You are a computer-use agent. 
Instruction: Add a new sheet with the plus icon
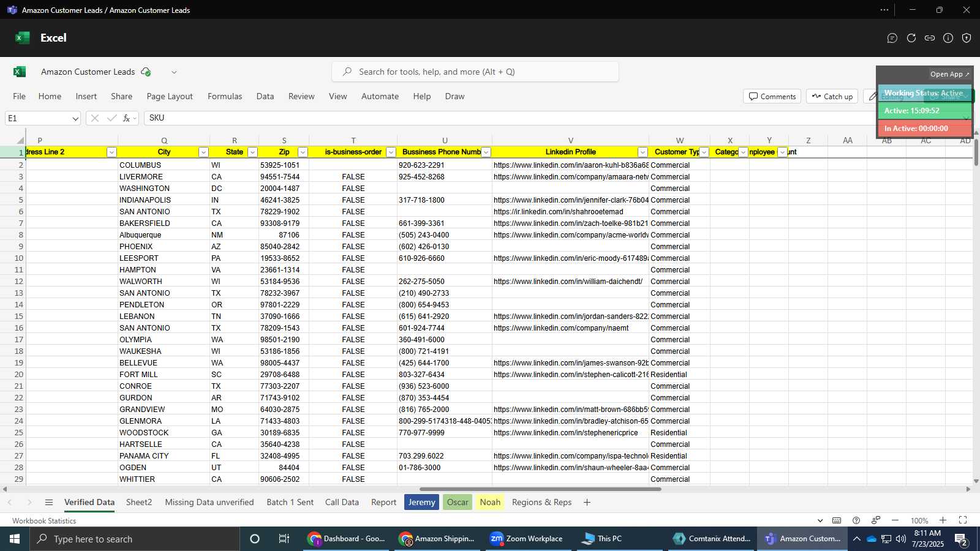pyautogui.click(x=587, y=502)
